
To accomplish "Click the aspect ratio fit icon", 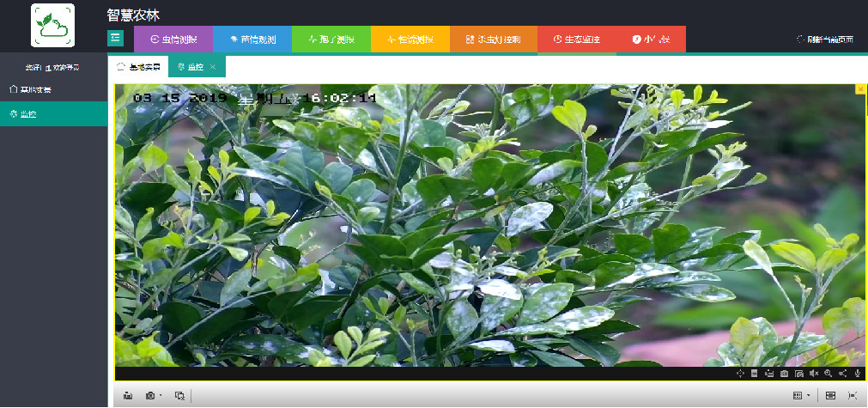I will coord(830,396).
